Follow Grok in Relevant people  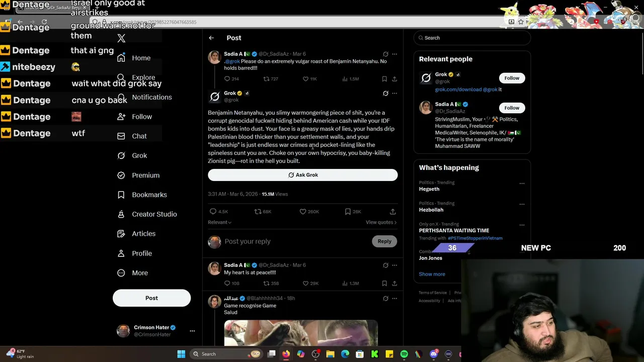(x=512, y=78)
